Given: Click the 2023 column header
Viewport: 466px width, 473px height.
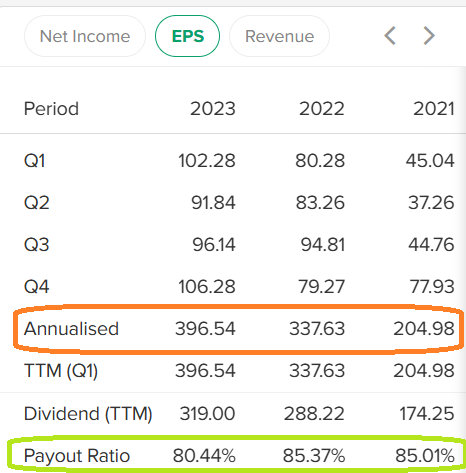Looking at the screenshot, I should point(213,109).
